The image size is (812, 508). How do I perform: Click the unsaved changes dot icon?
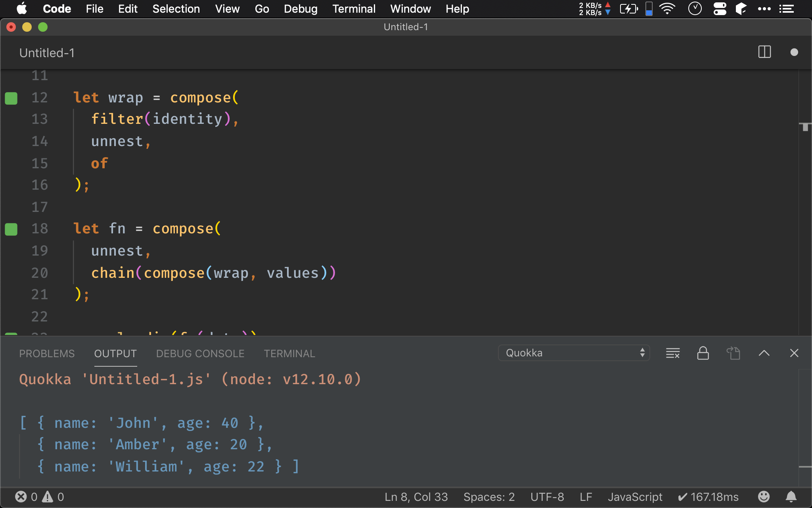[794, 52]
